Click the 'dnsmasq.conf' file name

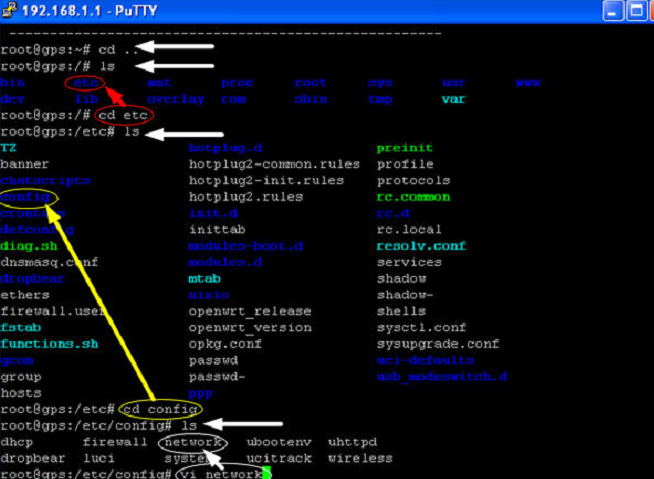coord(49,262)
